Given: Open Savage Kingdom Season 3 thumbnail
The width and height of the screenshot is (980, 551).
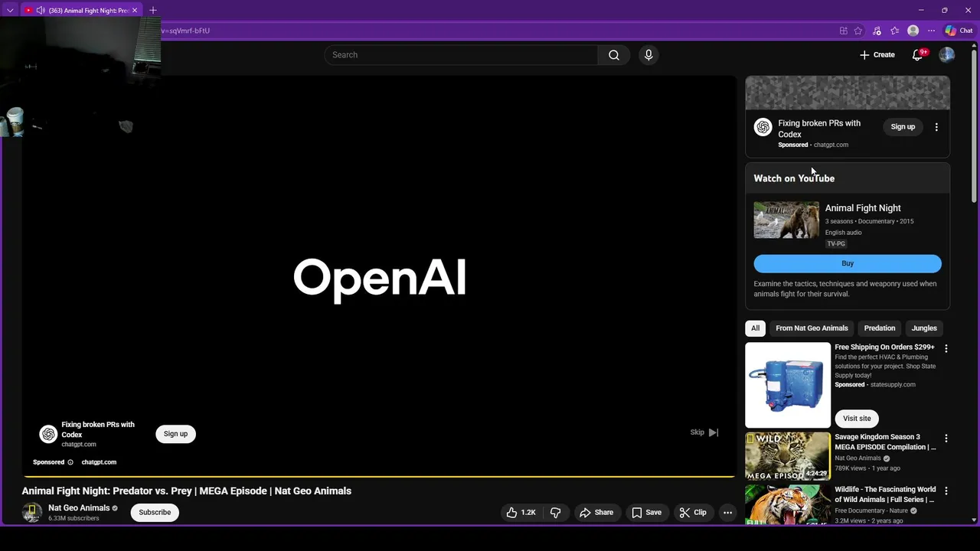Looking at the screenshot, I should [x=788, y=456].
